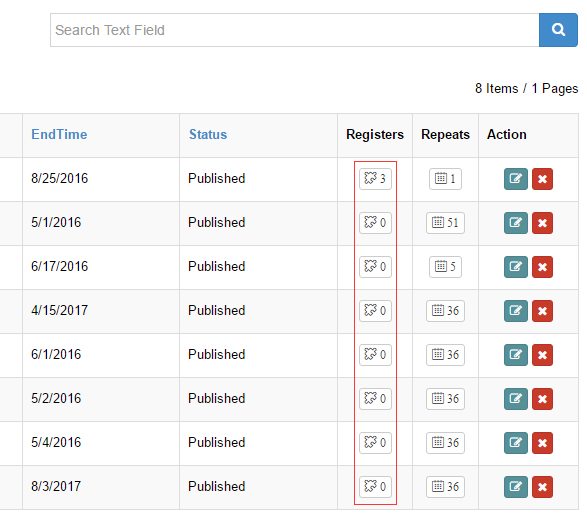The height and width of the screenshot is (520, 587).
Task: Sort the table by Status column
Action: point(208,134)
